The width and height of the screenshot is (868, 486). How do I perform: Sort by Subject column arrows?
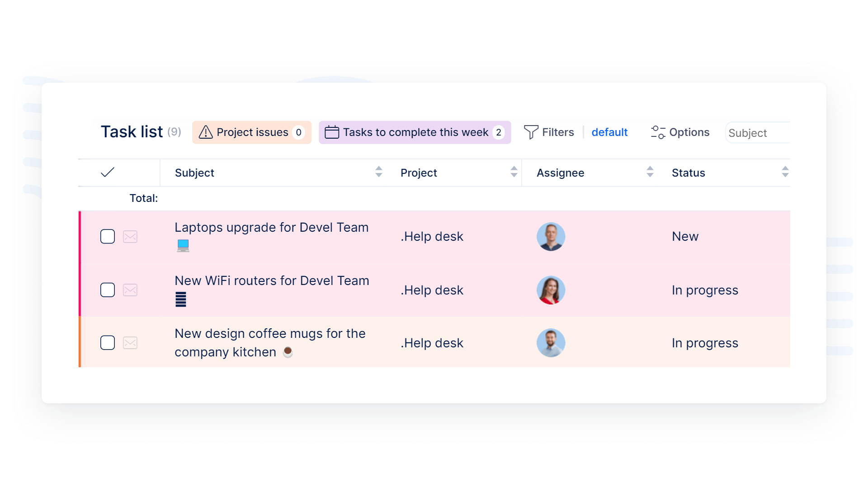click(379, 172)
